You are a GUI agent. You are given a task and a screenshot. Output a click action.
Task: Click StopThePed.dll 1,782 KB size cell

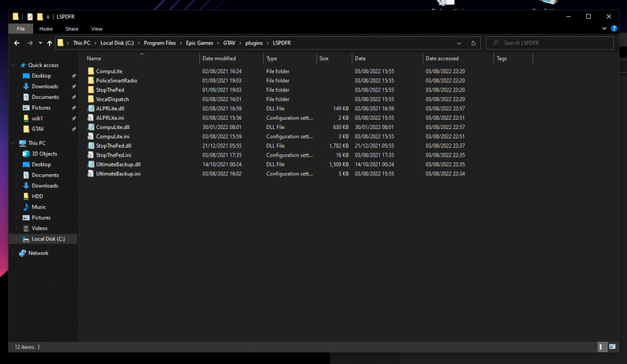click(x=339, y=146)
